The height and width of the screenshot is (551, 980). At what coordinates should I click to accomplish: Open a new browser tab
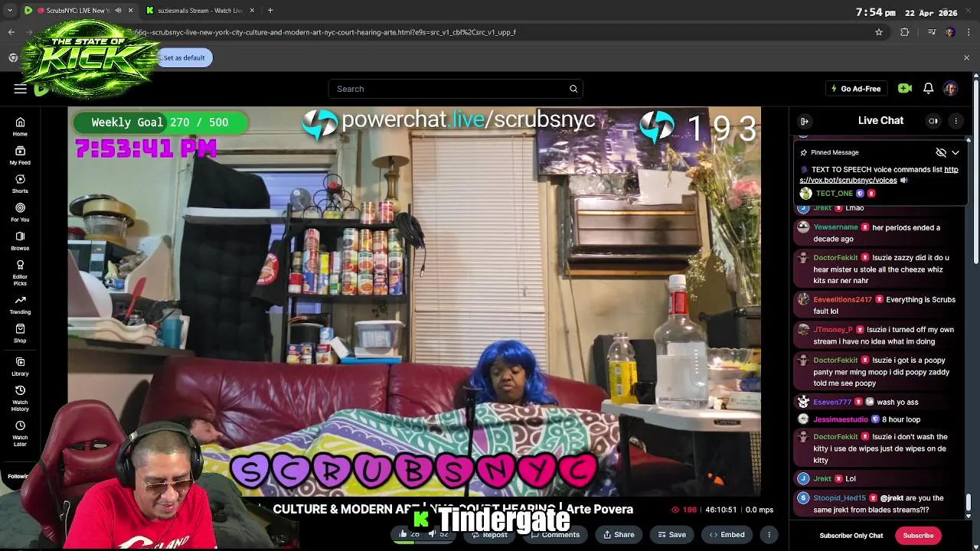pos(270,11)
